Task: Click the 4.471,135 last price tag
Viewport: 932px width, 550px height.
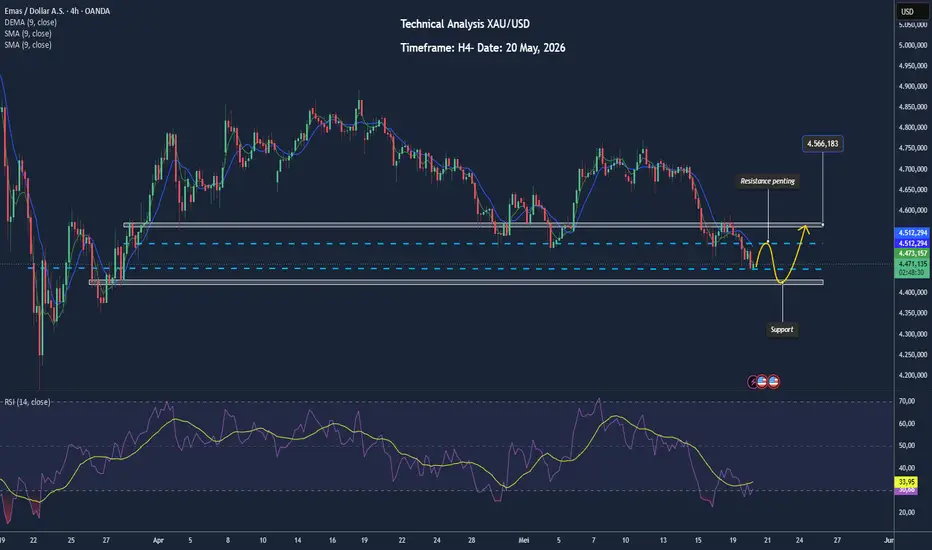Action: click(x=912, y=263)
